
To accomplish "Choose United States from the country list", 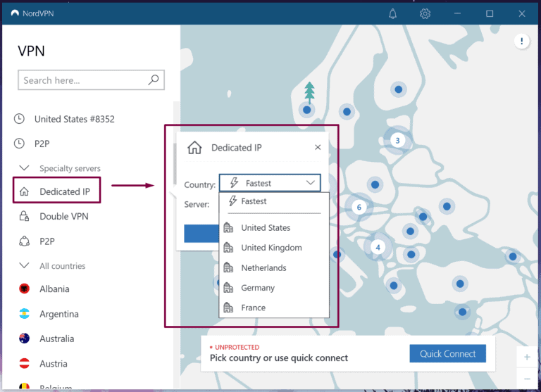I will pyautogui.click(x=266, y=228).
